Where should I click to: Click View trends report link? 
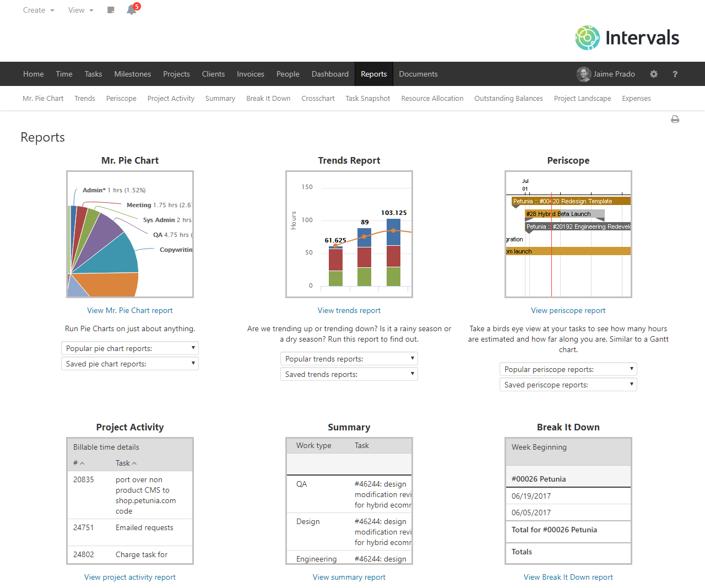[349, 311]
